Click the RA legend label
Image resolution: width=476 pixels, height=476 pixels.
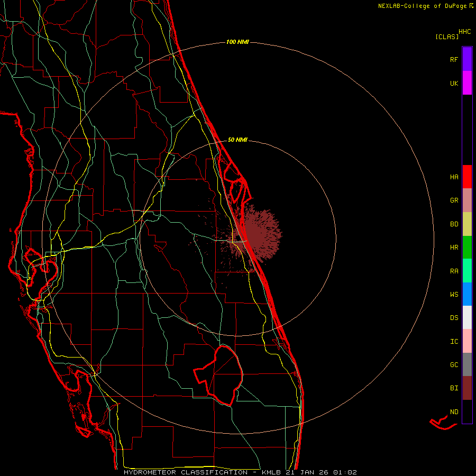tap(454, 271)
